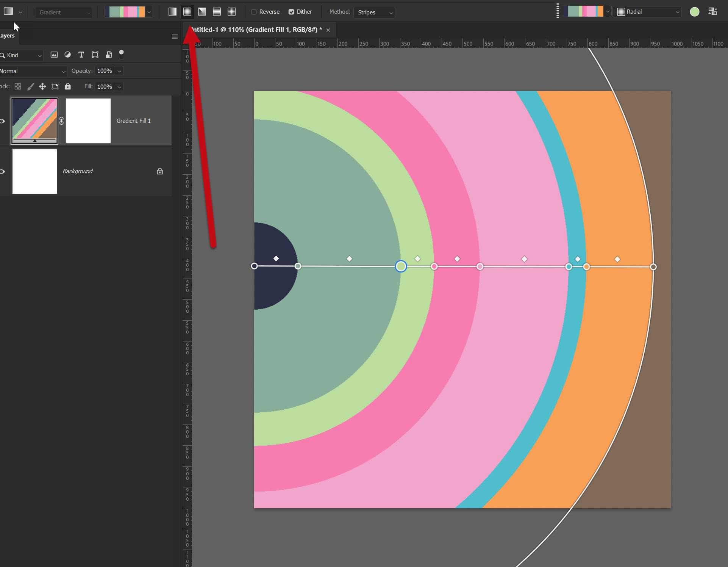
Task: Click the Gradient Fill 1 gradient thumbnail
Action: click(x=34, y=121)
